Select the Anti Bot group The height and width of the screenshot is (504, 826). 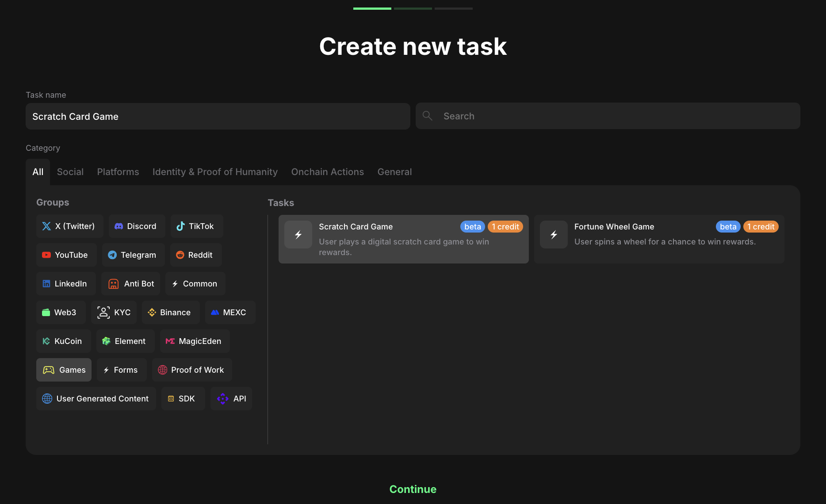(130, 284)
